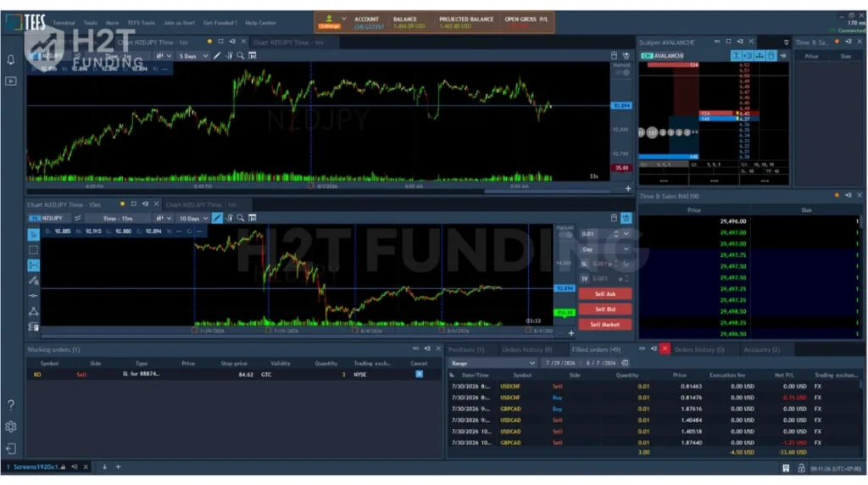This screenshot has height=485, width=868.
Task: Switch to inactive Chart NZDJPY 1m tab in top panel
Action: point(288,42)
